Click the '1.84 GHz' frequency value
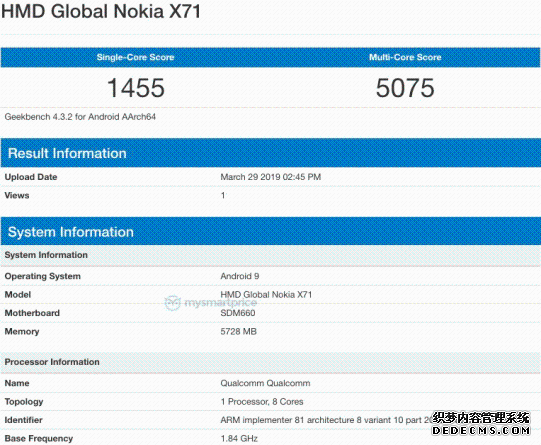 pos(239,439)
